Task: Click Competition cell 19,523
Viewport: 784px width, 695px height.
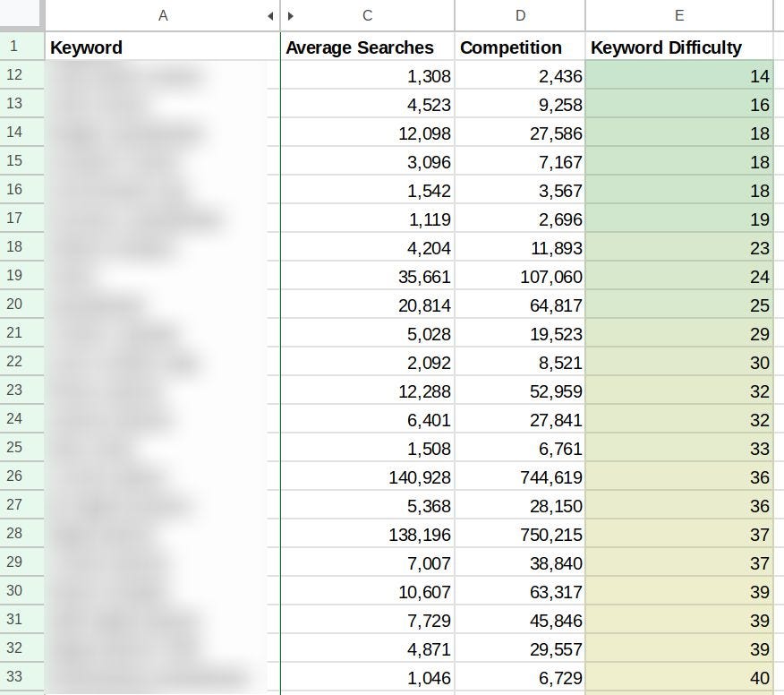Action: 520,333
